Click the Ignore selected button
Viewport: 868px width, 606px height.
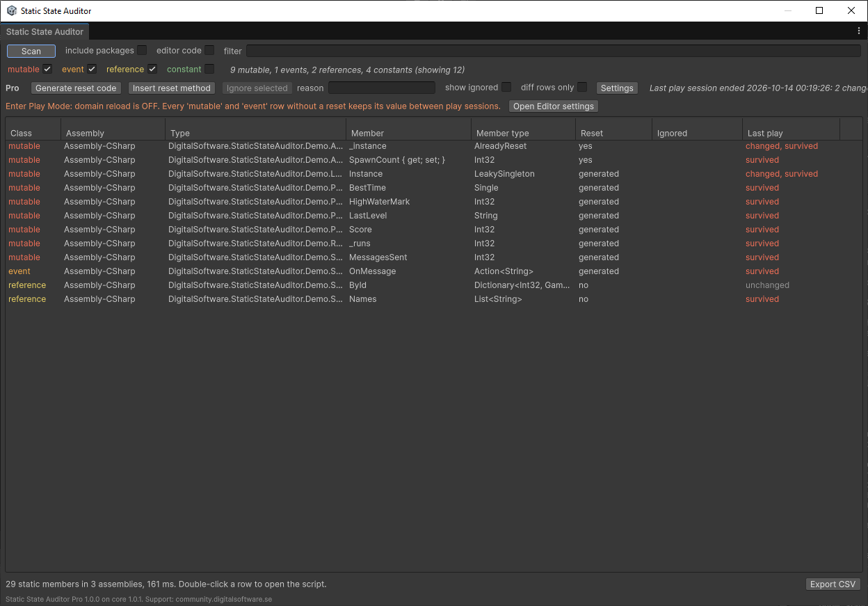pyautogui.click(x=257, y=88)
